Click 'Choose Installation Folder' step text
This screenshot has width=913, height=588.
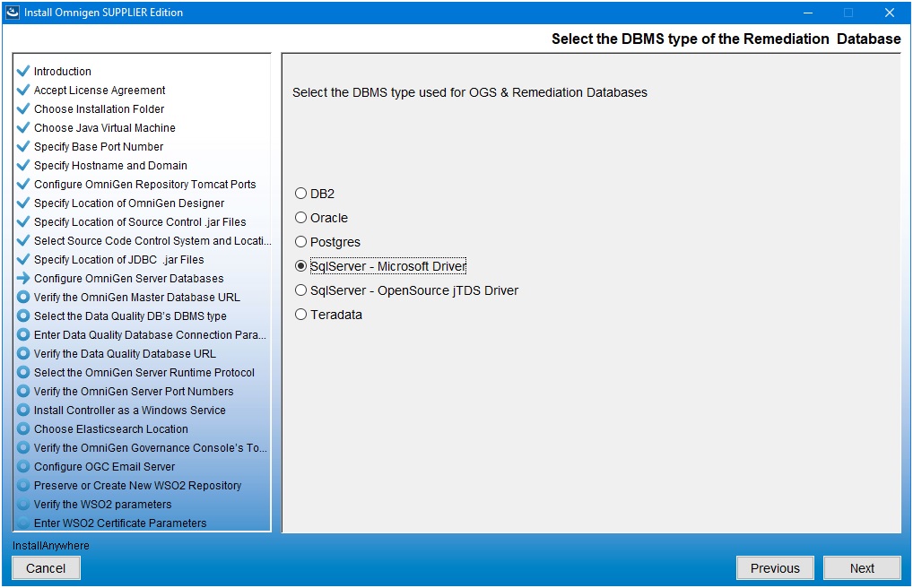(99, 108)
